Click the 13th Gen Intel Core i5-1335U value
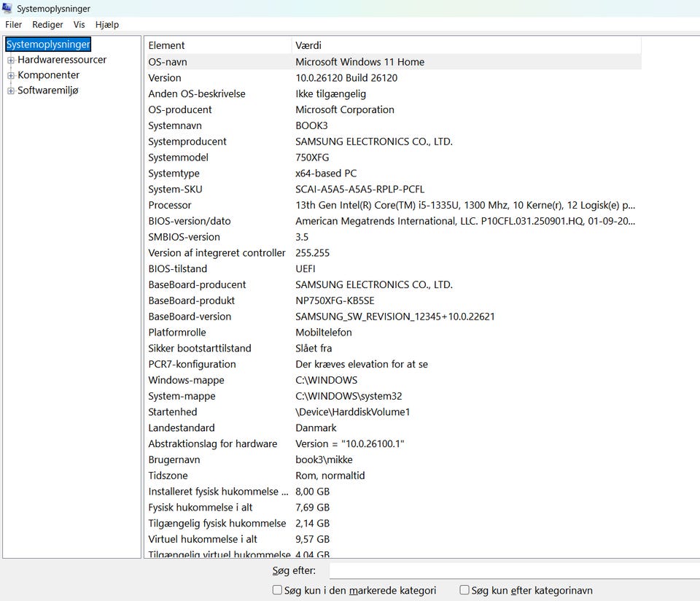The width and height of the screenshot is (700, 601). (465, 205)
